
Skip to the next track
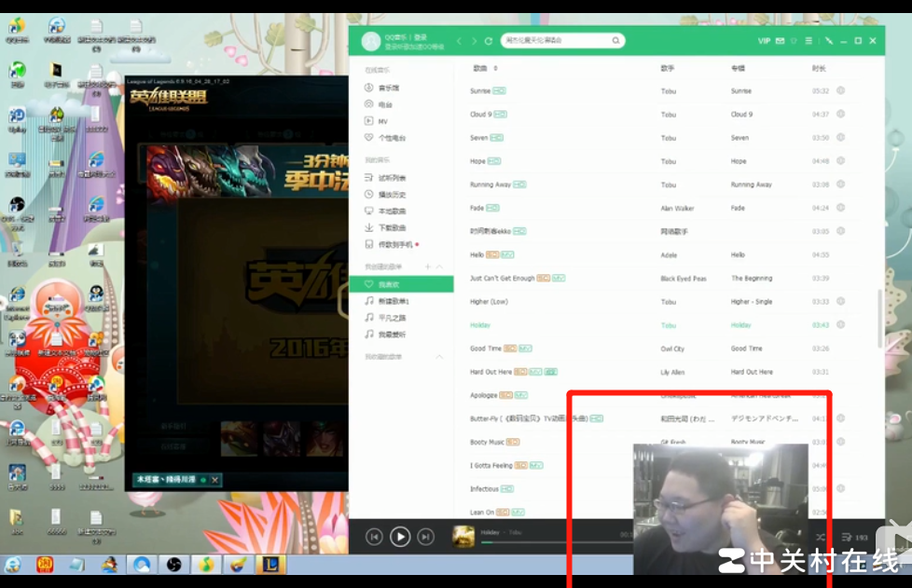click(426, 536)
